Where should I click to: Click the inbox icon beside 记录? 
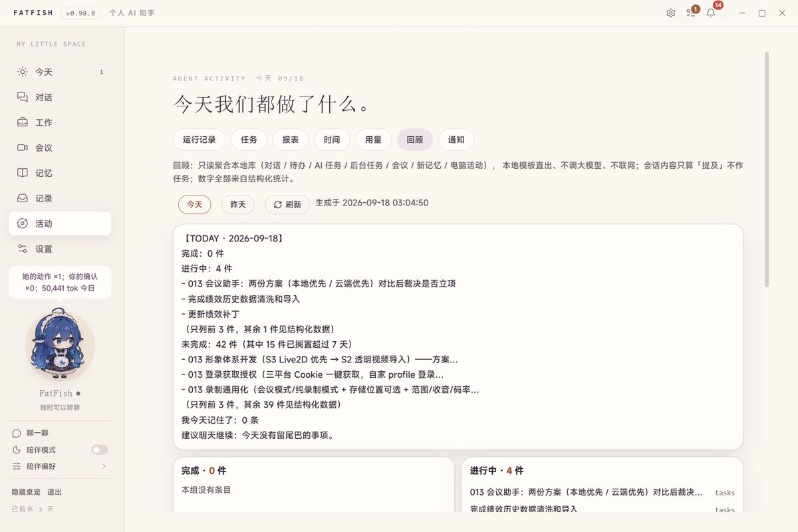tap(23, 198)
